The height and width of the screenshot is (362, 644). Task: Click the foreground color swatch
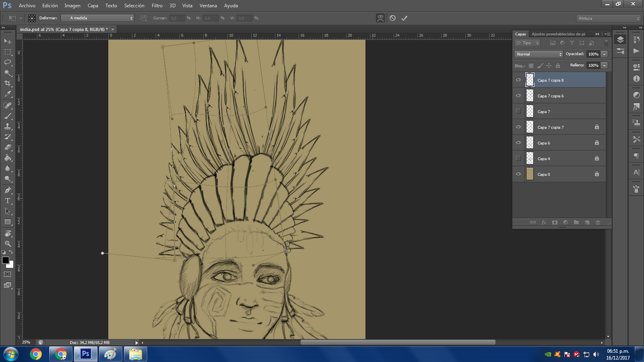coord(5,260)
